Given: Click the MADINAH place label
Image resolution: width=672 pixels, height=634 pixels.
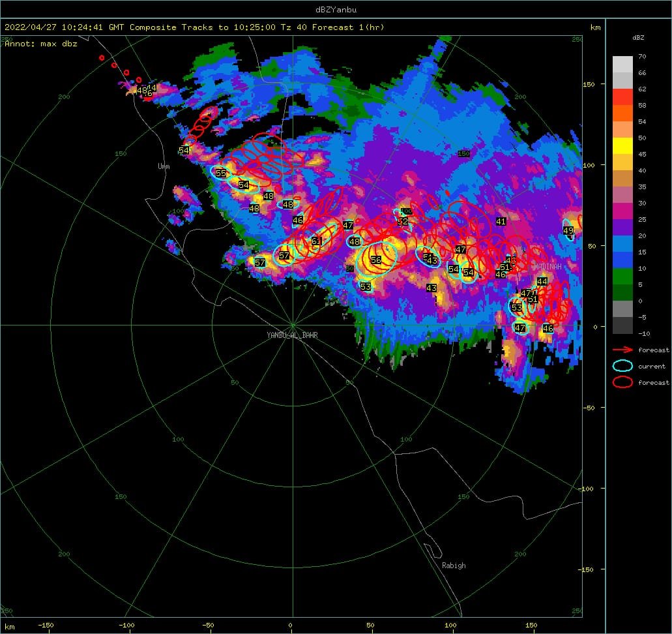Looking at the screenshot, I should click(548, 266).
